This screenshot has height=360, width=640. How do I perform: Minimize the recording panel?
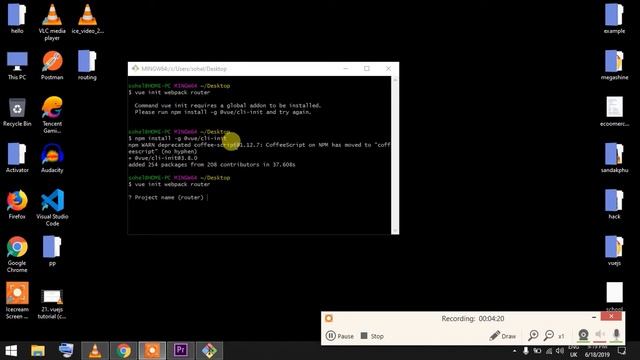(x=594, y=317)
